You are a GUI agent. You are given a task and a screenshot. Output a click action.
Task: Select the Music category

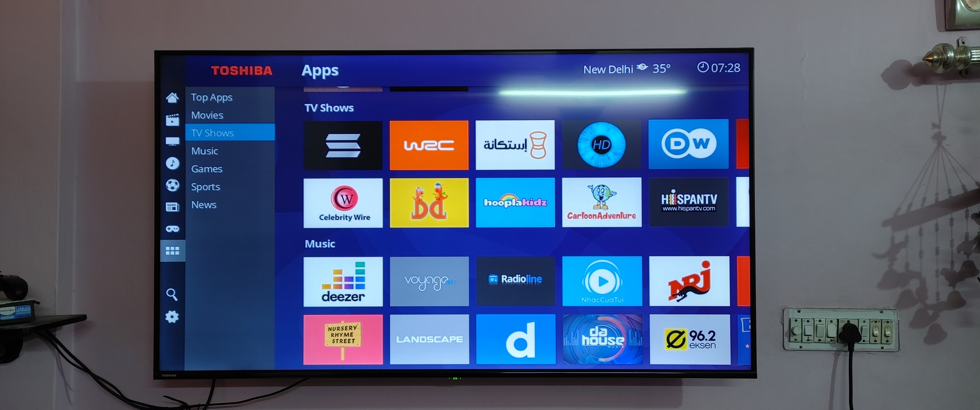[204, 151]
